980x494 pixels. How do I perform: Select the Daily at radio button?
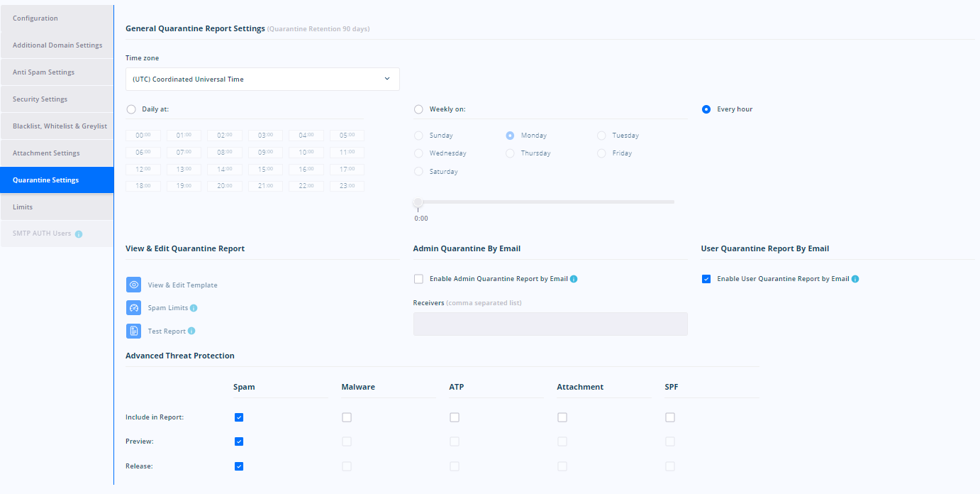tap(131, 109)
